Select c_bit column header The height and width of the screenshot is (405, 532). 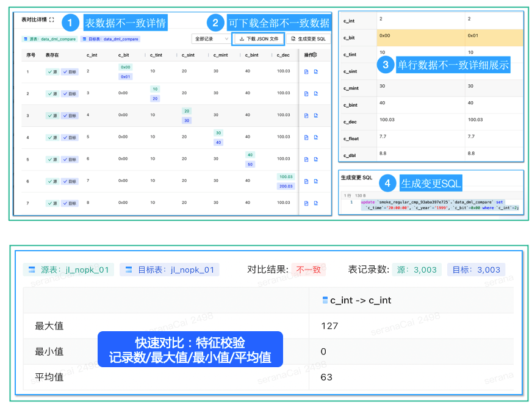click(123, 55)
